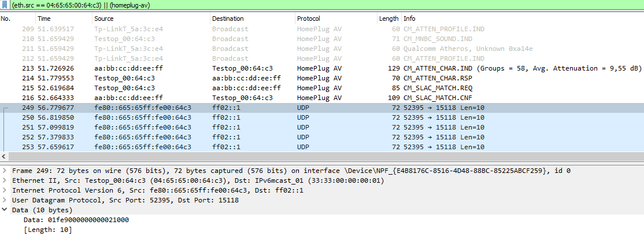Expand the Ethernet II details row
Screen dimensions: 644x236
click(4, 180)
